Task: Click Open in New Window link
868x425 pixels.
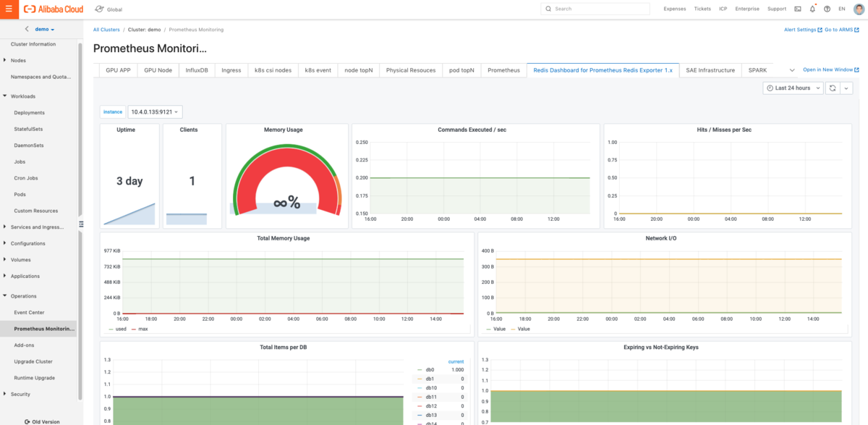Action: click(x=831, y=70)
